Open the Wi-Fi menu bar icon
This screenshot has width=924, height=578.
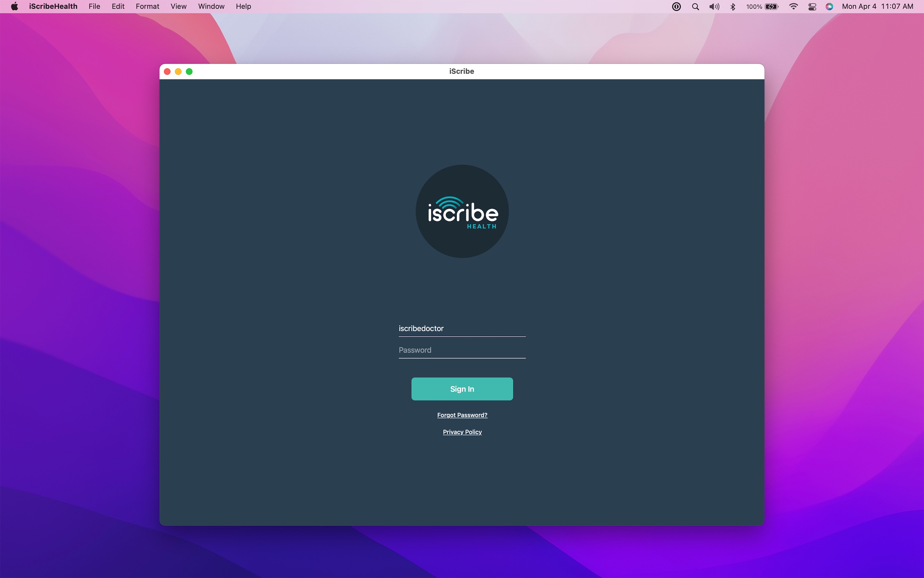pyautogui.click(x=793, y=6)
